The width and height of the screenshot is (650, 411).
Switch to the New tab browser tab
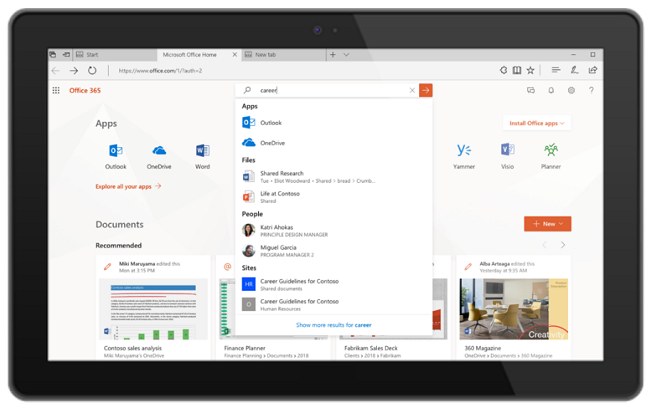(284, 55)
